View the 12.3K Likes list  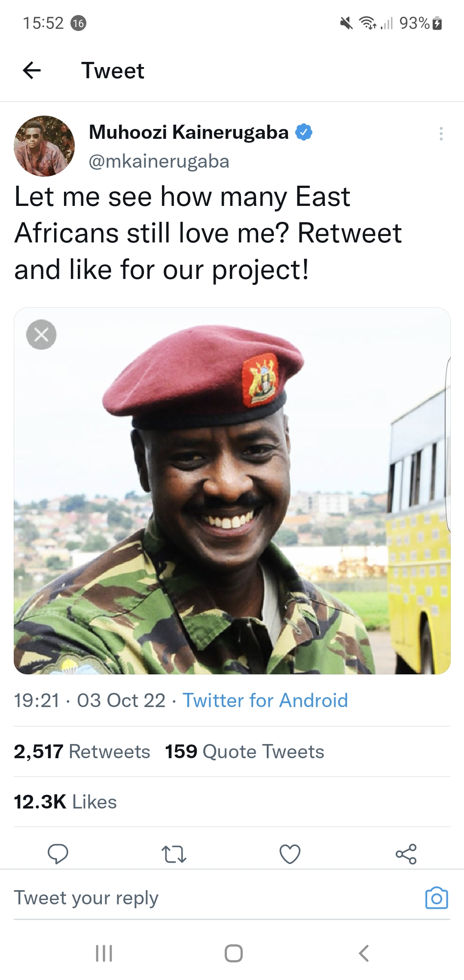pos(65,802)
